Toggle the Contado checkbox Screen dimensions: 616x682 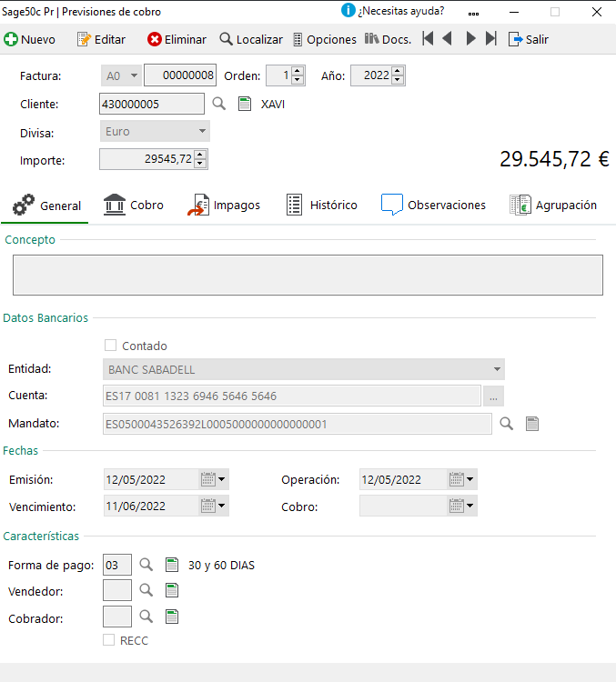pyautogui.click(x=111, y=346)
